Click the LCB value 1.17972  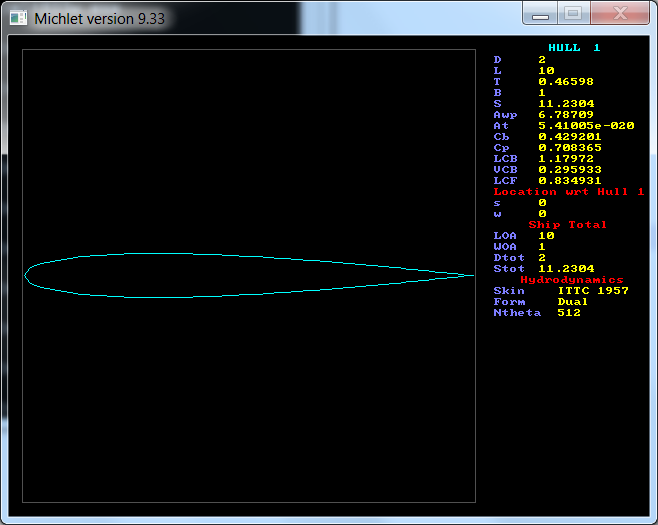coord(566,158)
